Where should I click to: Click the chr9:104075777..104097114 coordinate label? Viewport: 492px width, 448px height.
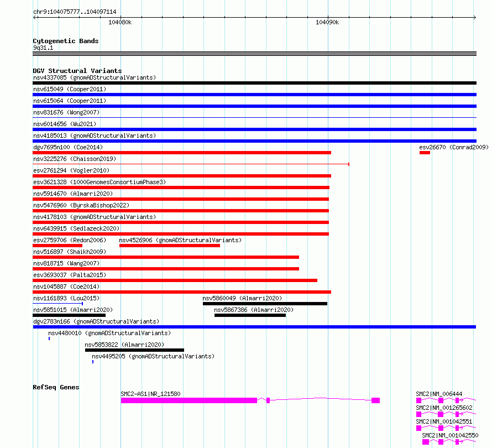[x=75, y=12]
